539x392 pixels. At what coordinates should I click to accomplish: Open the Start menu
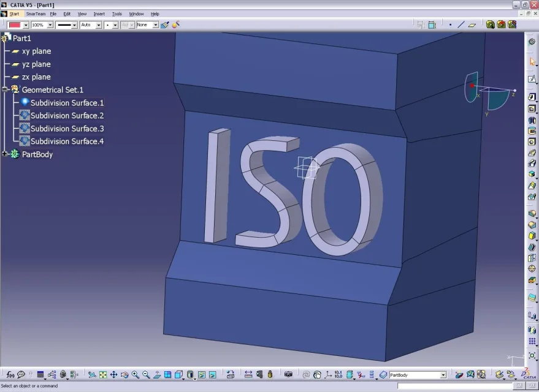tap(14, 14)
